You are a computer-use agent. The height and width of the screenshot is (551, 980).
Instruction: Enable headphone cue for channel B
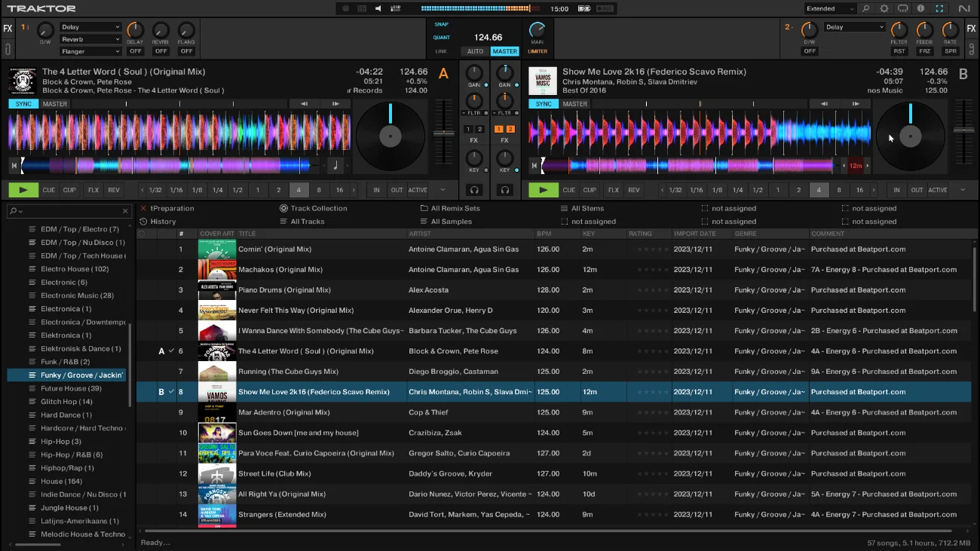click(x=505, y=190)
